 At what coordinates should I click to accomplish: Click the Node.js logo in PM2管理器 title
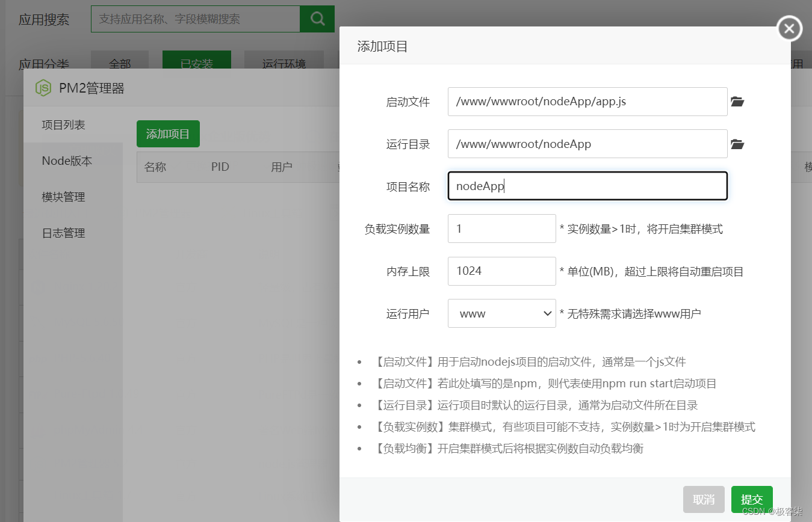pos(43,88)
